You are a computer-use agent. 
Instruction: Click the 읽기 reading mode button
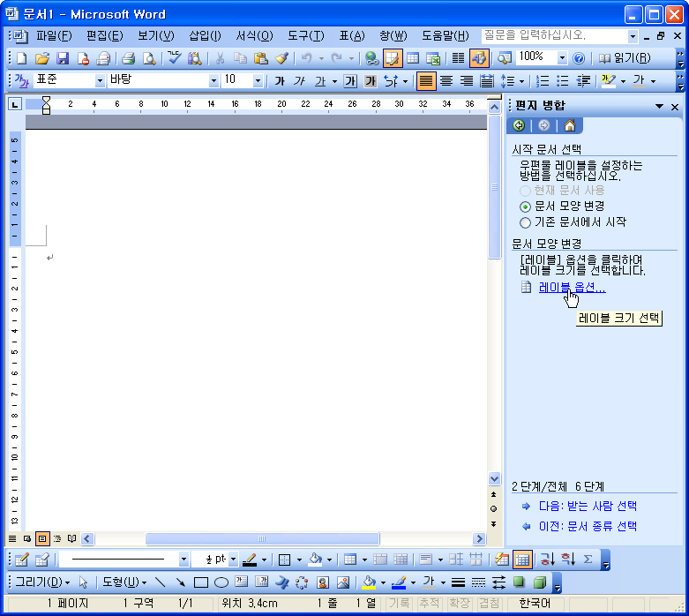click(x=624, y=58)
